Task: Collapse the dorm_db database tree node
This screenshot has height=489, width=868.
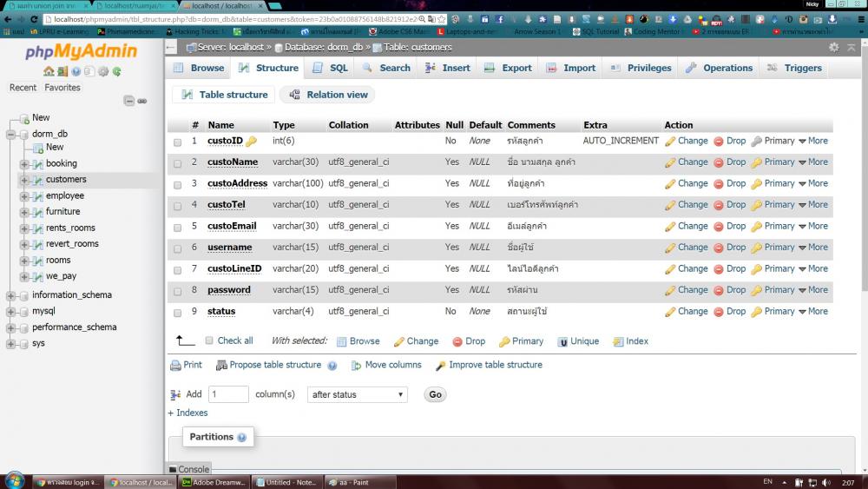Action: tap(10, 134)
